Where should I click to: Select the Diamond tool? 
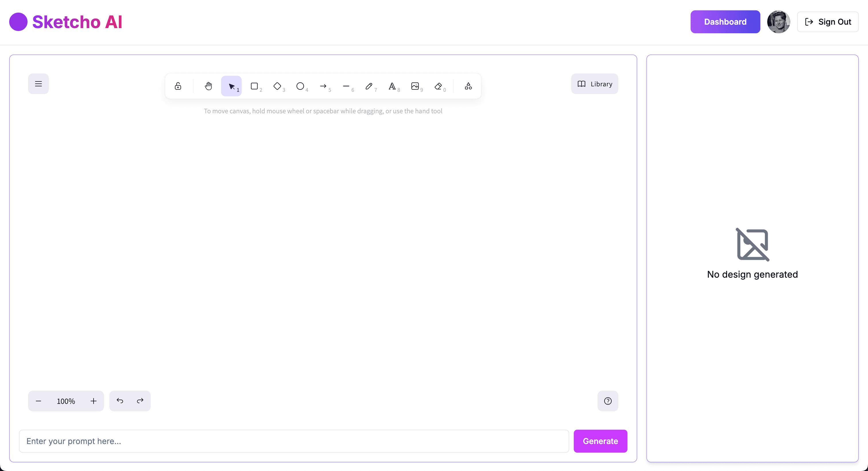pyautogui.click(x=277, y=86)
